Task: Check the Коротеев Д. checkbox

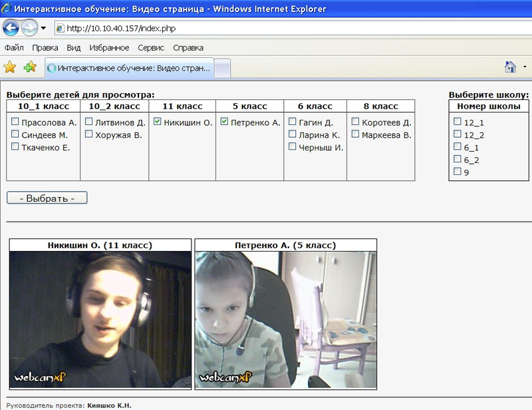Action: coord(355,121)
